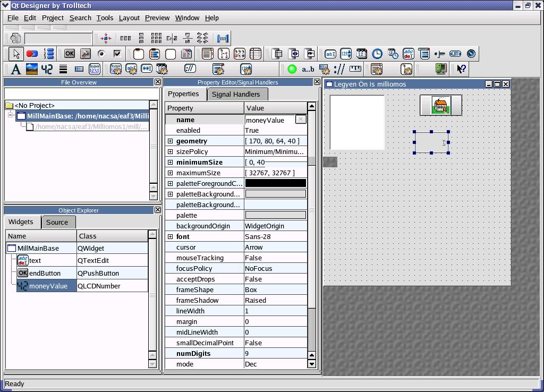Screen dimensions: 544x392
Task: Pick the TextEdit 'abc de' widget tool
Action: point(409,54)
